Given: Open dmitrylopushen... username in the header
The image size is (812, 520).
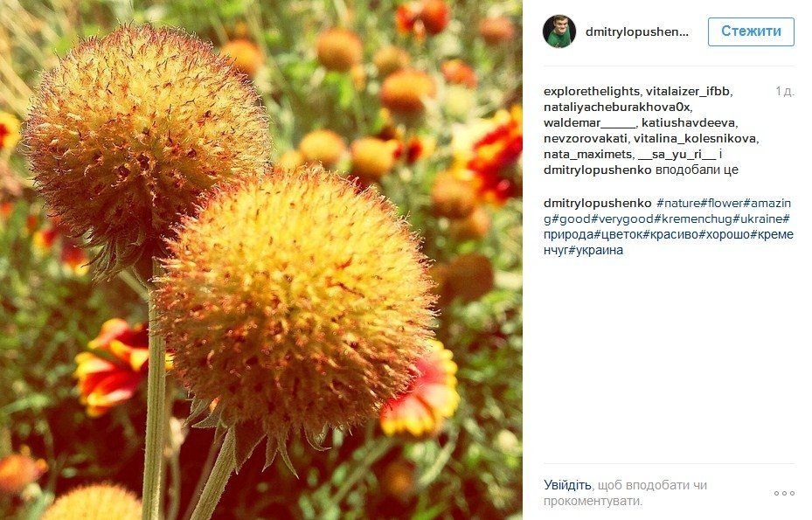Looking at the screenshot, I should click(x=637, y=31).
